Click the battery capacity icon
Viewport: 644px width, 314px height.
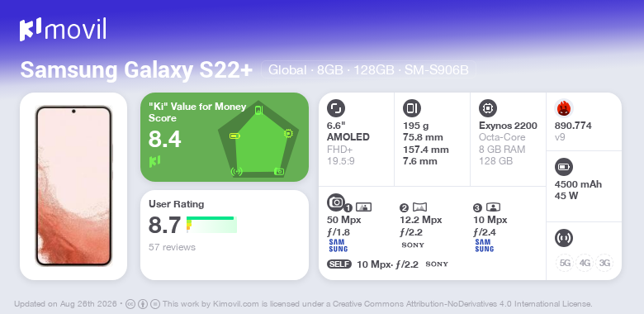[x=564, y=167]
